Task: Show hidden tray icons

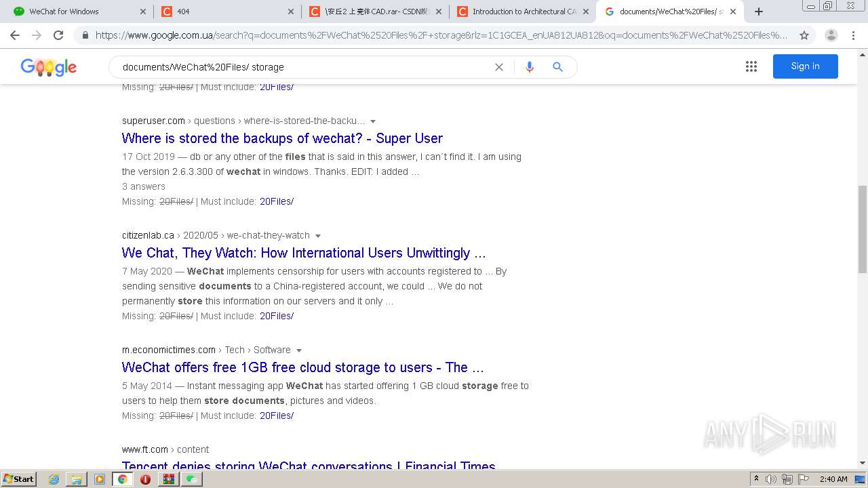Action: click(x=757, y=479)
